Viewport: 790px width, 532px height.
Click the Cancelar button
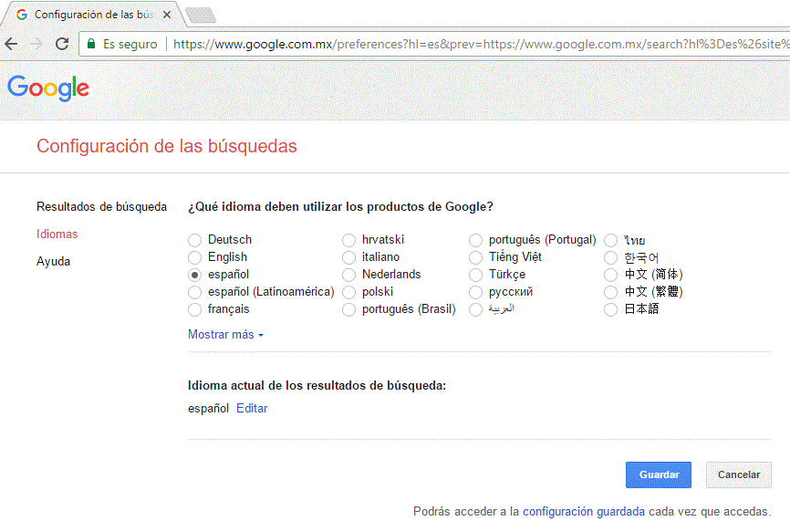739,475
